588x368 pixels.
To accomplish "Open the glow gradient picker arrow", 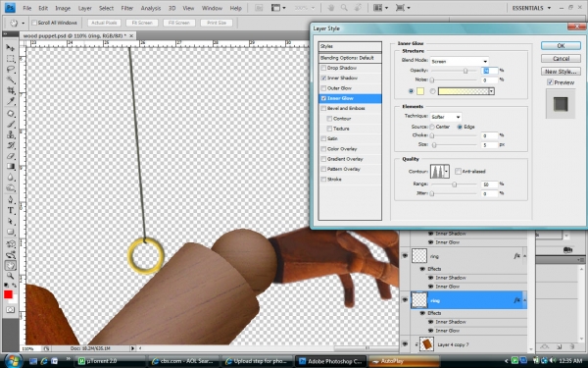I will 491,91.
